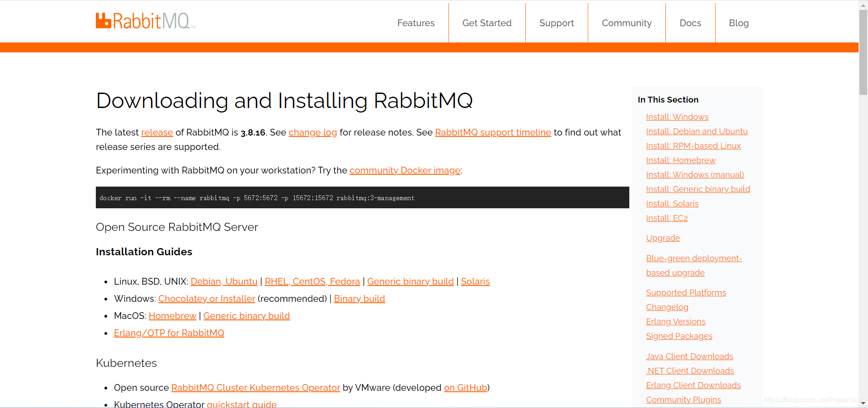Click the 'In This Section' heading
The width and height of the screenshot is (868, 408).
pos(668,100)
